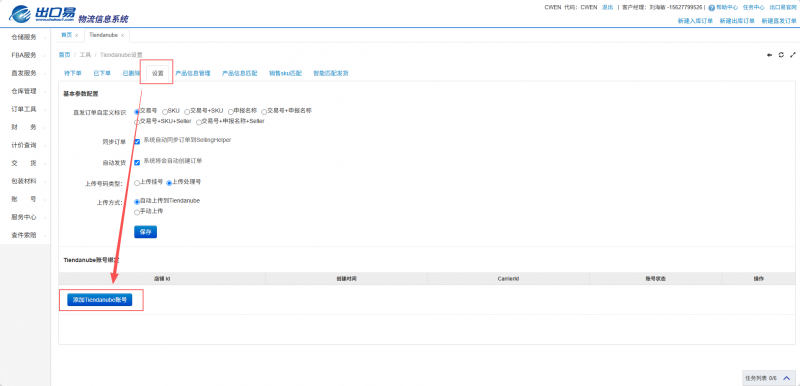Click the help center question mark icon
This screenshot has height=386, width=800.
click(711, 8)
